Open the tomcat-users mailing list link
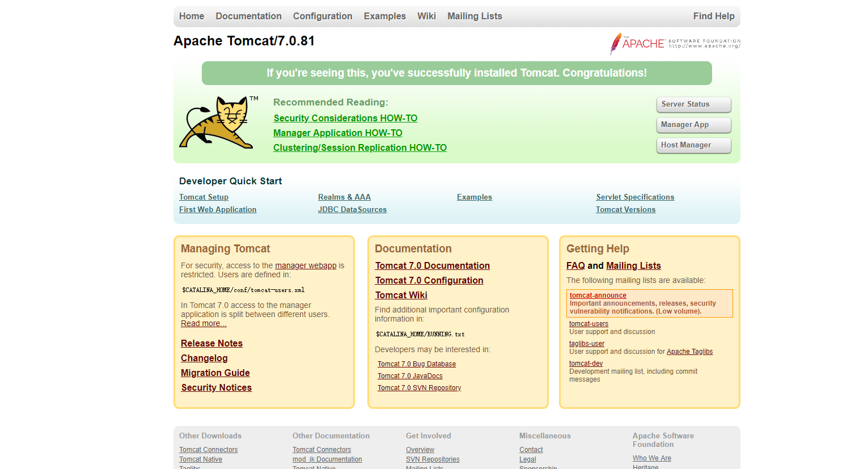The height and width of the screenshot is (469, 868). (x=588, y=324)
